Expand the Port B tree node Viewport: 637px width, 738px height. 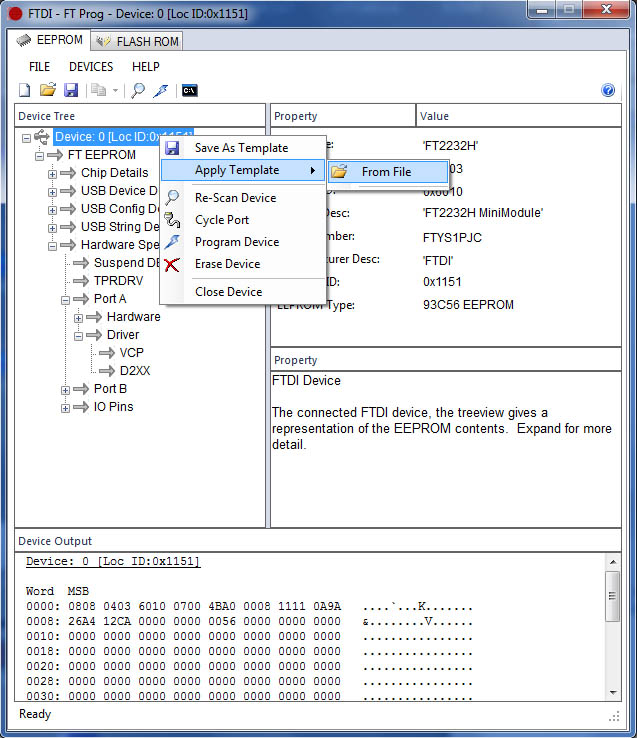(65, 390)
